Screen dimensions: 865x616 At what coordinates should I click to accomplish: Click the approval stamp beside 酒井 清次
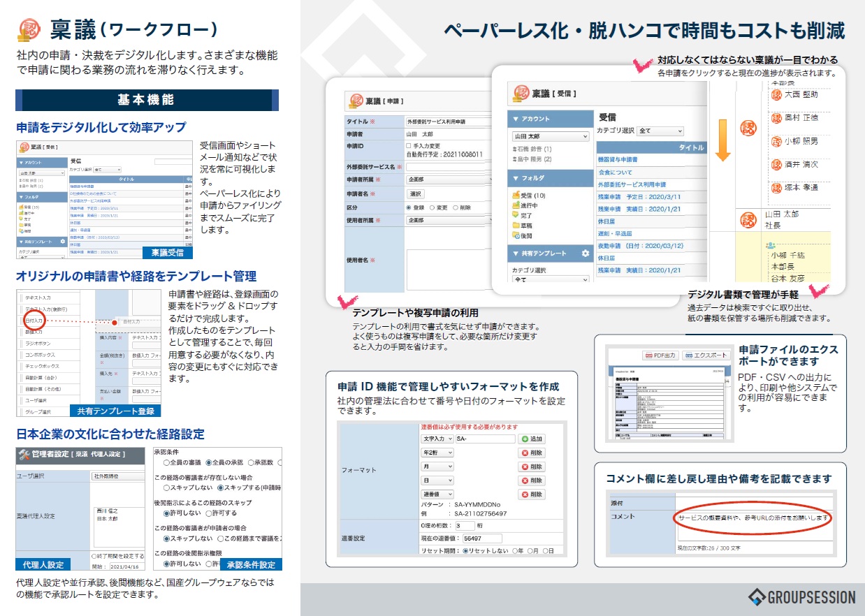click(776, 165)
